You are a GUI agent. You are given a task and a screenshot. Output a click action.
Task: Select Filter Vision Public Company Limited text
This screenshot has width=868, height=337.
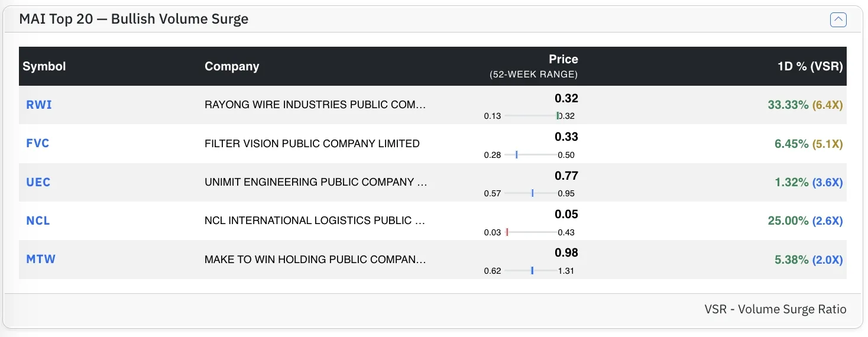312,144
